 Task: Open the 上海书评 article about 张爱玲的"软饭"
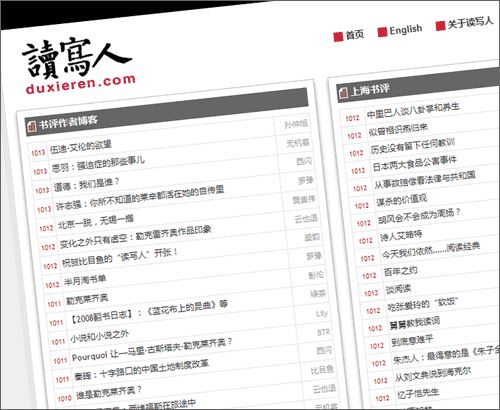(423, 303)
